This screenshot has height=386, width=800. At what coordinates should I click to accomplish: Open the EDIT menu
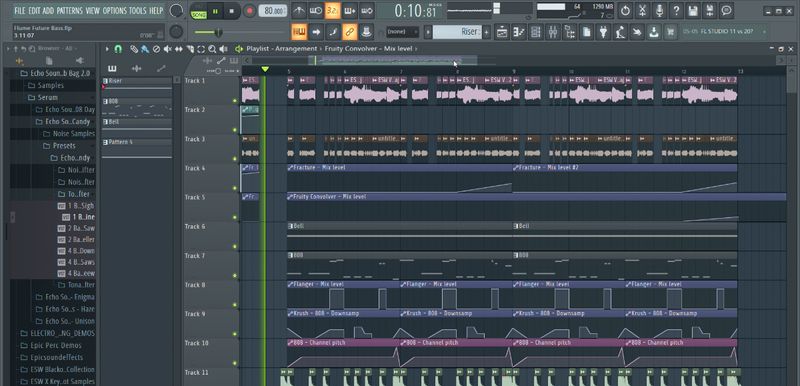34,10
